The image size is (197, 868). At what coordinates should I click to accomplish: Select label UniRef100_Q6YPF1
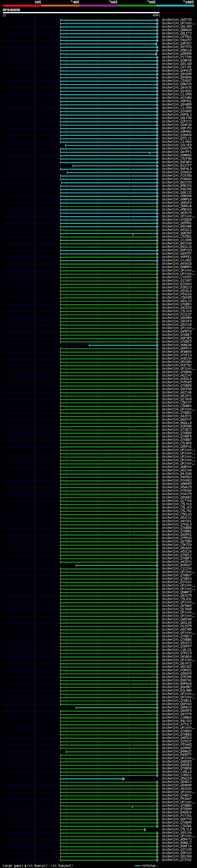coord(176,152)
